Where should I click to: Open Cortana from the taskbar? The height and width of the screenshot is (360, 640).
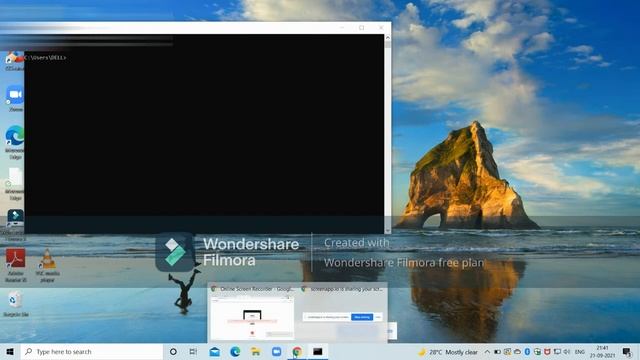(173, 351)
